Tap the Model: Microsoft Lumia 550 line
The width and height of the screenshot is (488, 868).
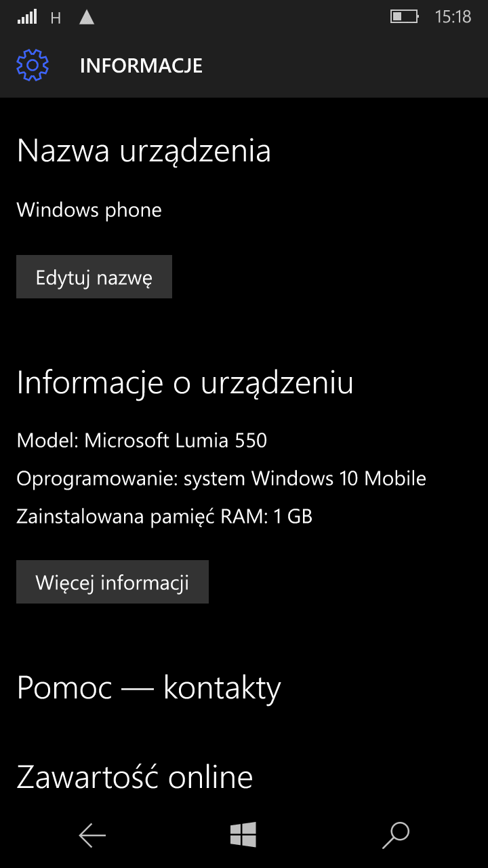click(142, 441)
